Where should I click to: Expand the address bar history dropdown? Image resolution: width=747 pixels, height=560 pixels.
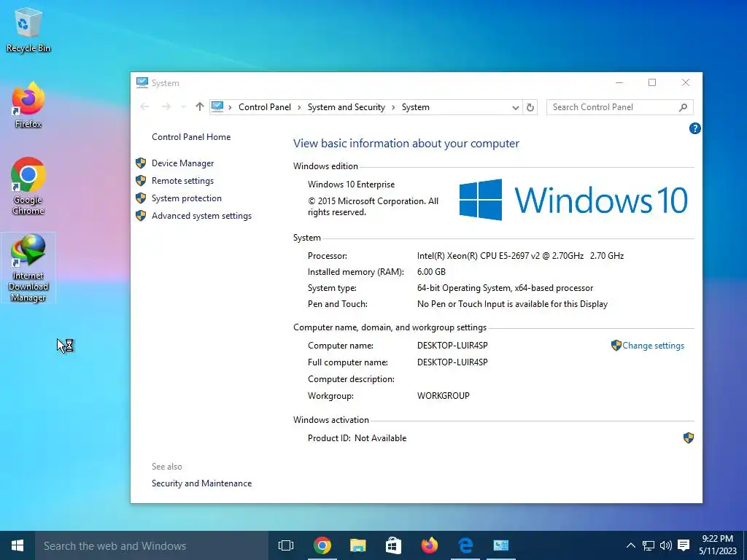[x=516, y=108]
